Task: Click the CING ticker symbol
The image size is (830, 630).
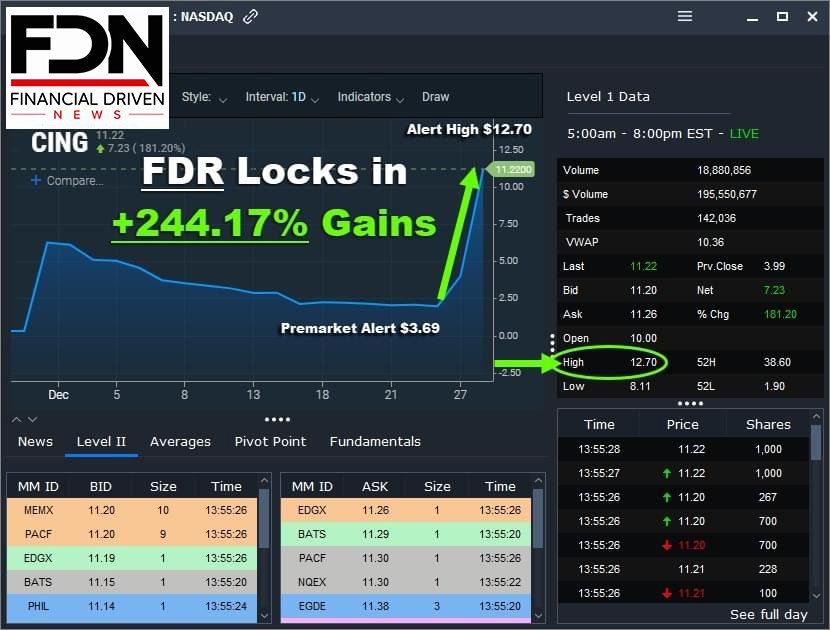Action: pos(59,142)
